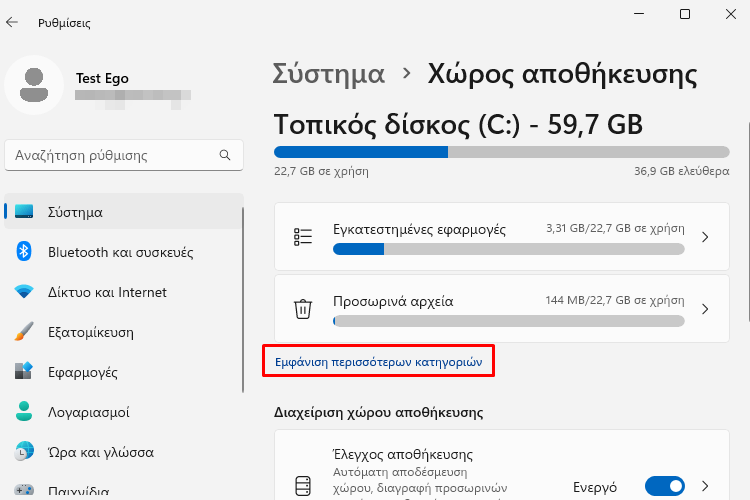Expand Εγκατεστημένες εφαρμογές chevron
This screenshot has width=750, height=500.
(x=705, y=237)
